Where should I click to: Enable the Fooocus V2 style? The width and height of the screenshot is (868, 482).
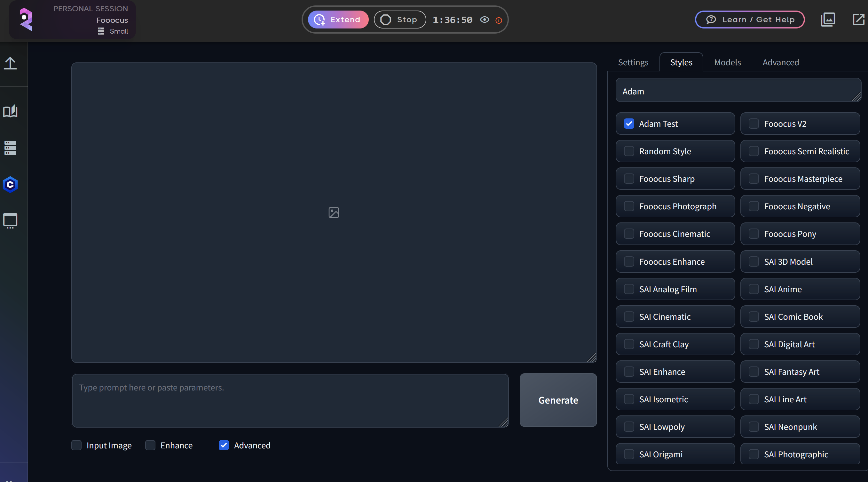point(754,124)
